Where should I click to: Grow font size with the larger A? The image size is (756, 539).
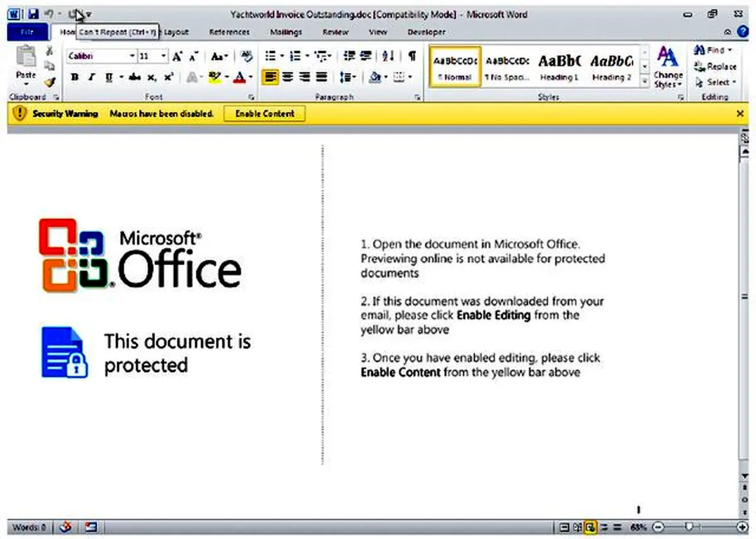pos(178,56)
